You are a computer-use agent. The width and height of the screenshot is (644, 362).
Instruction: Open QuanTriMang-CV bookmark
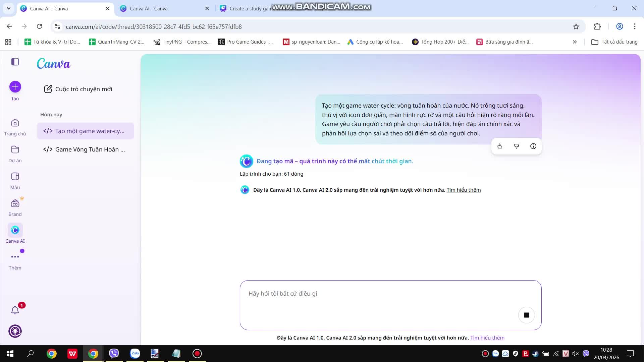point(117,42)
